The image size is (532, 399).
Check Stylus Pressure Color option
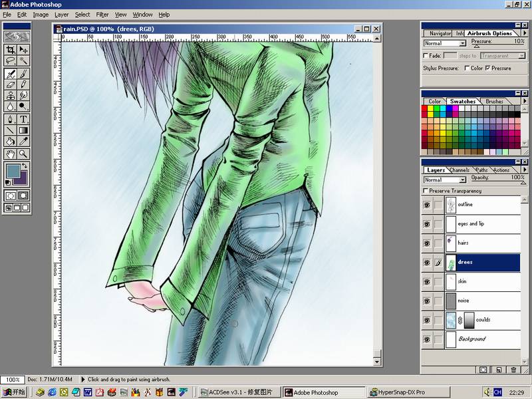(x=467, y=68)
